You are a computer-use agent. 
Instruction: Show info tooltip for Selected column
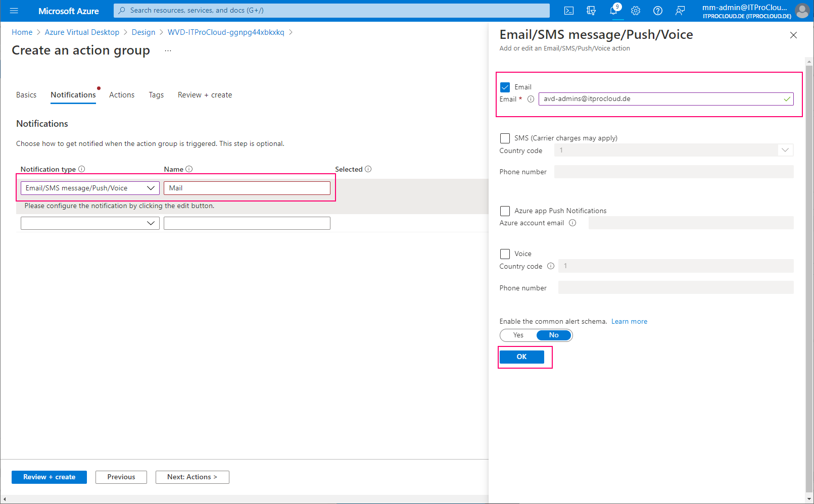[x=368, y=169]
